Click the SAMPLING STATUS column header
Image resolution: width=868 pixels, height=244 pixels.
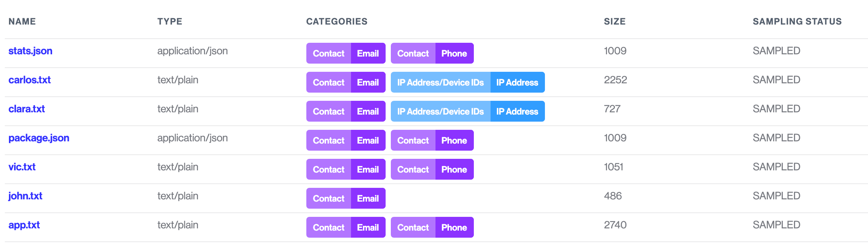click(x=797, y=21)
